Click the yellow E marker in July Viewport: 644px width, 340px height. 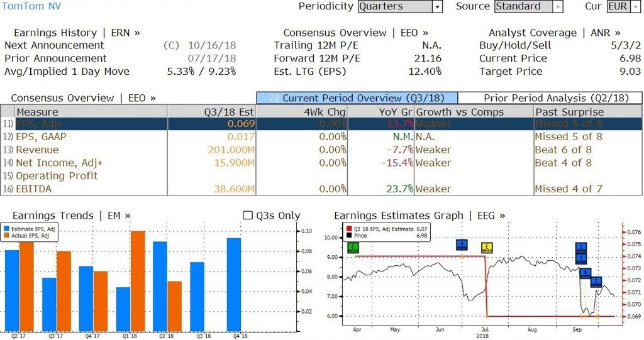[487, 248]
